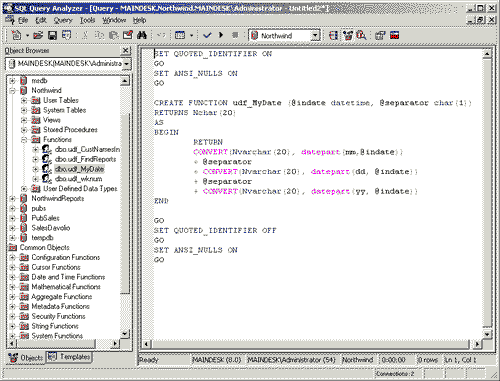Click the editor vertical scrollbar down arrow

click(x=487, y=334)
